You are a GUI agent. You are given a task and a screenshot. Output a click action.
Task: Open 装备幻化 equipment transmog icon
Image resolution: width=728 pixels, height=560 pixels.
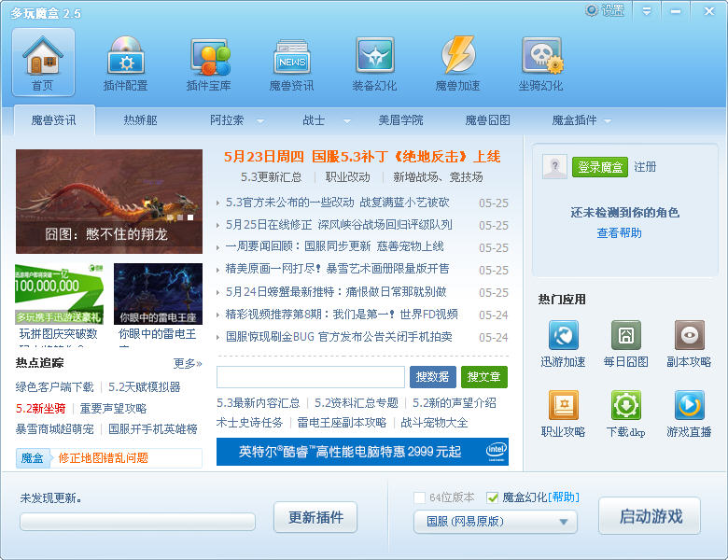click(374, 63)
